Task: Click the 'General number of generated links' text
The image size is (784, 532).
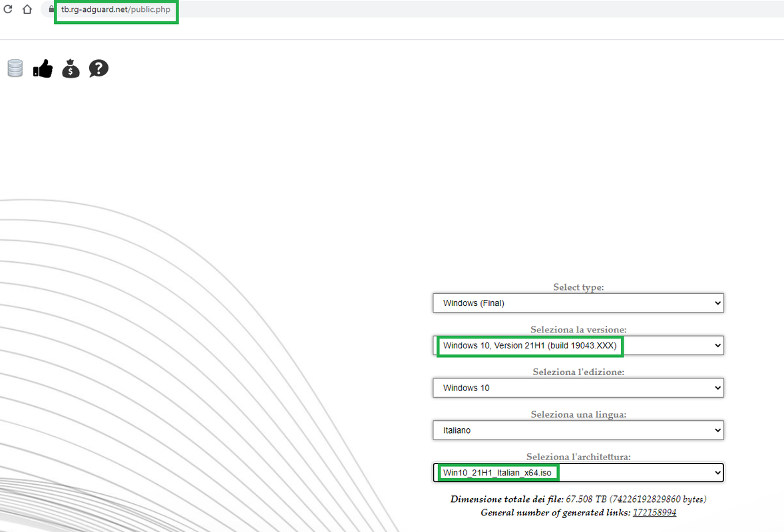Action: 554,513
